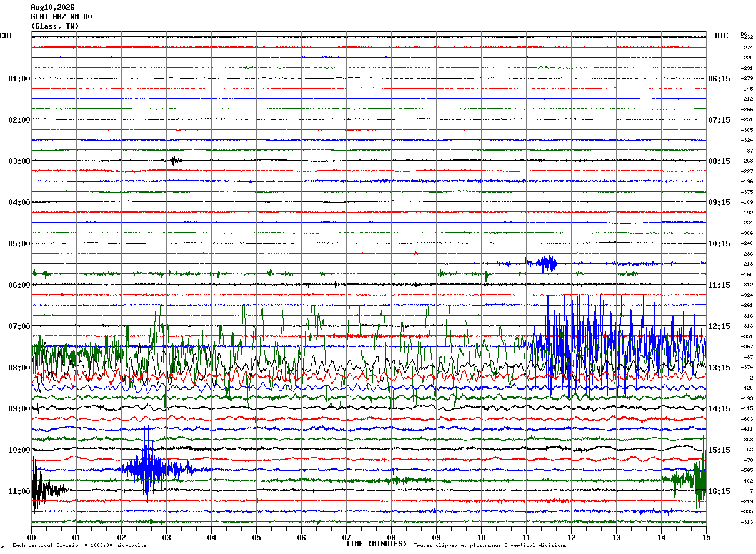Click the 07:15 UTC time label
The height and width of the screenshot is (554, 756).
coord(719,120)
